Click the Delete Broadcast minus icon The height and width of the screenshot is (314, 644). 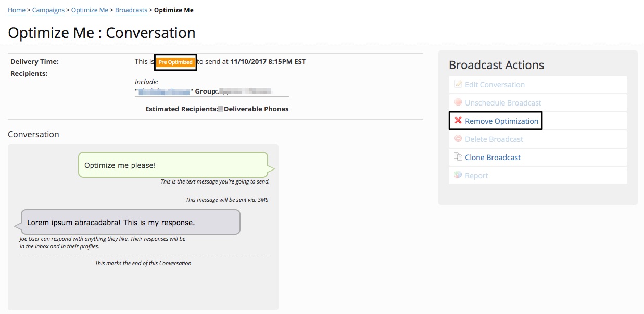click(458, 139)
